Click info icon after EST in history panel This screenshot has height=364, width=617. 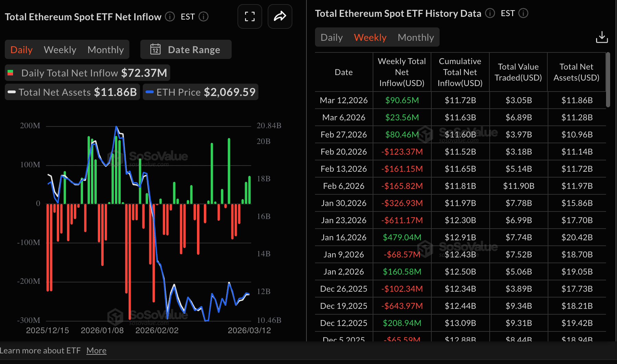coord(523,13)
